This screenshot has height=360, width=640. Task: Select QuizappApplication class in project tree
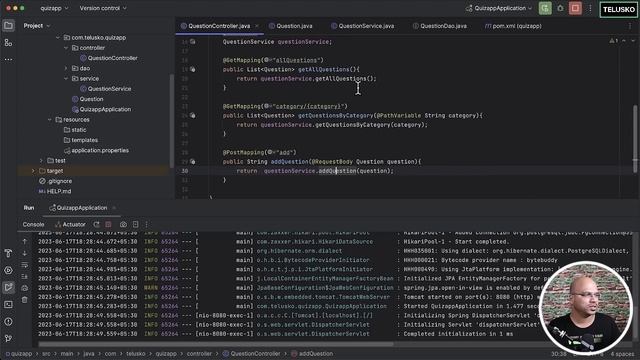pos(101,109)
